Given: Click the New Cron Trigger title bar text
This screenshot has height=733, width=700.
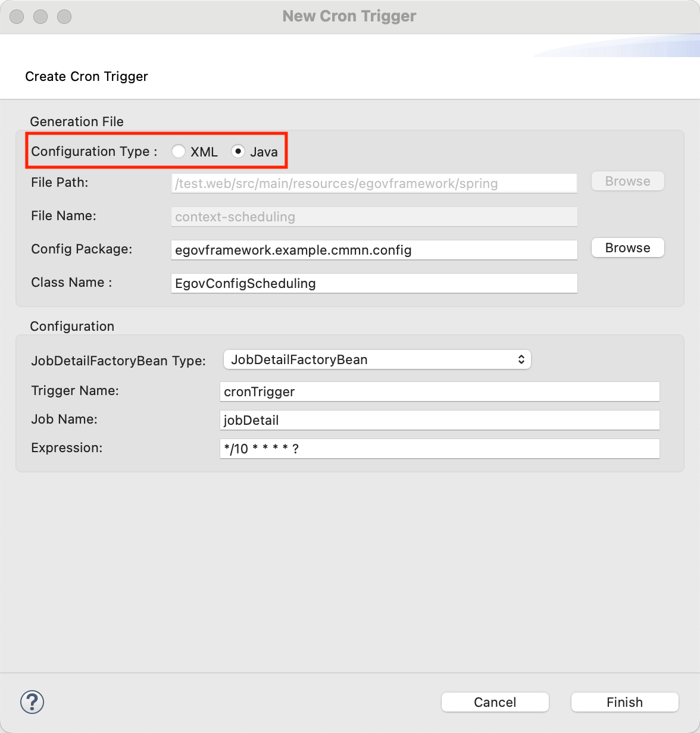Looking at the screenshot, I should click(349, 17).
